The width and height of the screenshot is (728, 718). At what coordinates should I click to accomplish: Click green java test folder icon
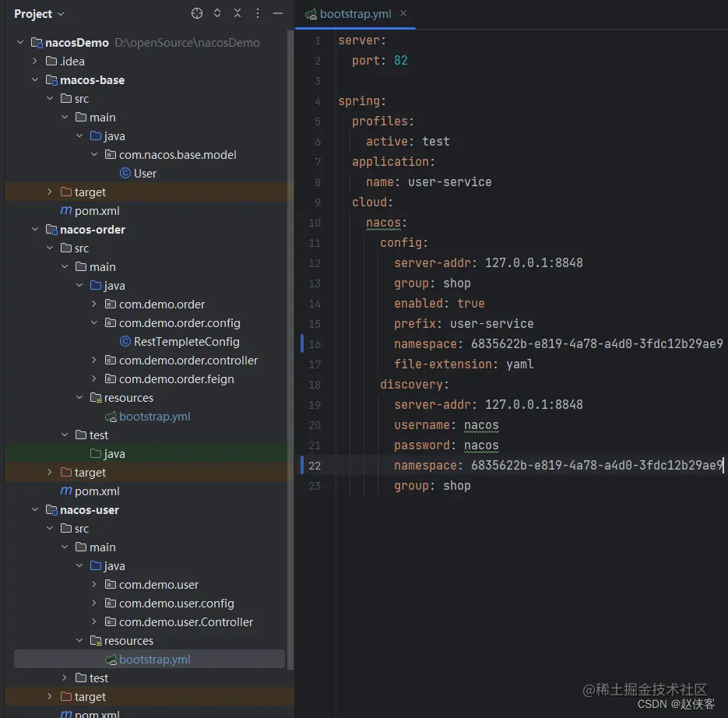point(96,453)
